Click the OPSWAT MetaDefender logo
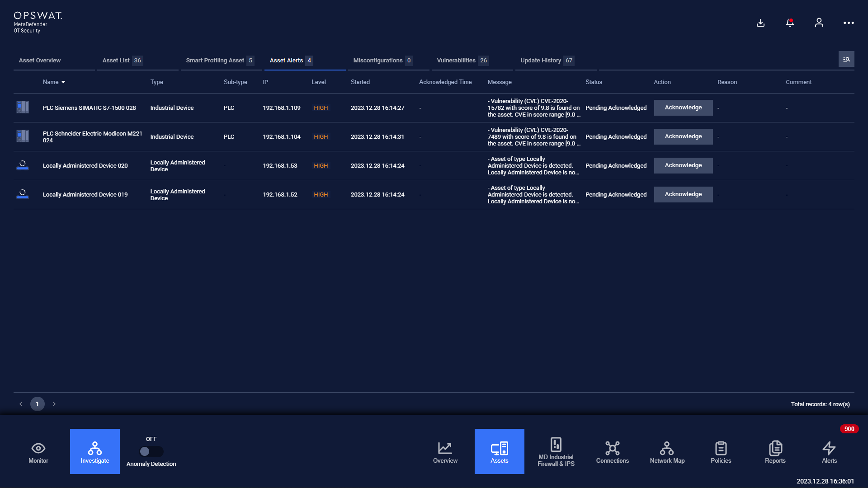868x488 pixels. [x=38, y=22]
